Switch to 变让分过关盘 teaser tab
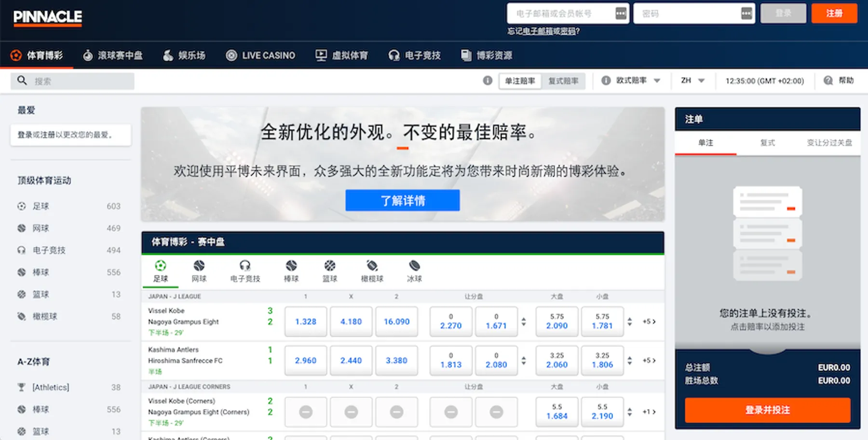 (829, 143)
